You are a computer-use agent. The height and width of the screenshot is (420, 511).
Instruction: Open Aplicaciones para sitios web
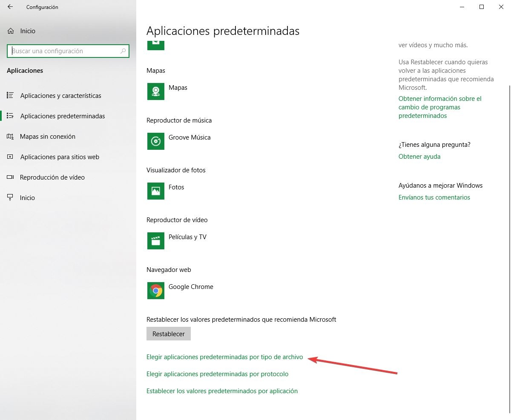[x=60, y=157]
